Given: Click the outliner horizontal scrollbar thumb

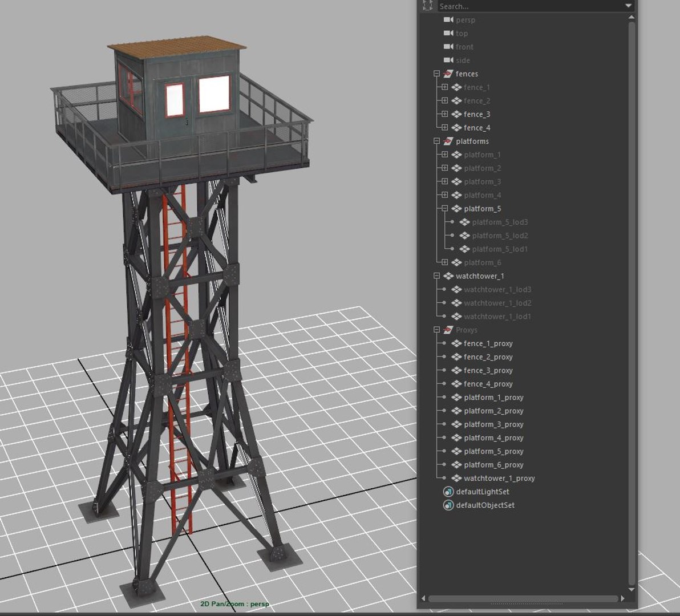Looking at the screenshot, I should 523,599.
